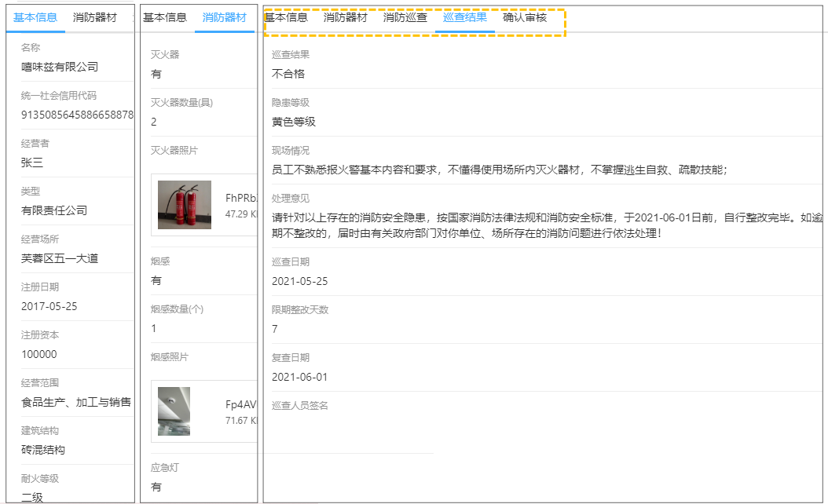Switch to 消防器材 tab in the left panel

coord(95,17)
